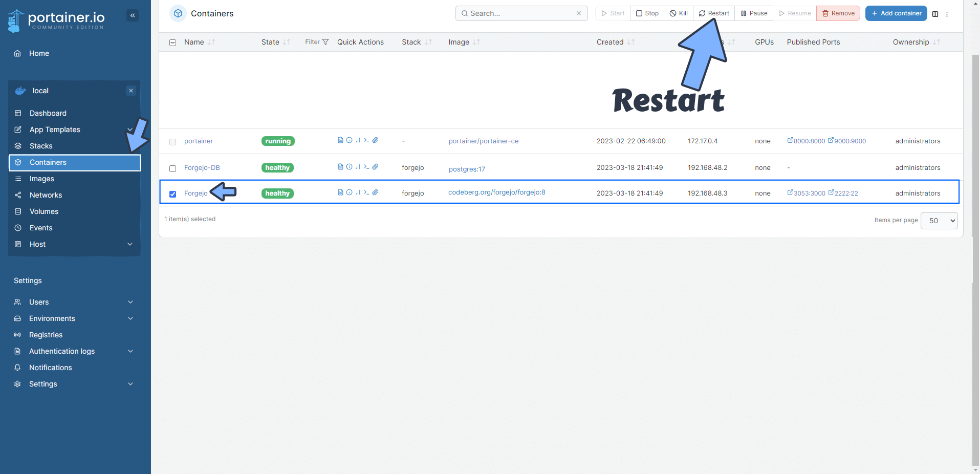Clear the search field with X icon
Image resolution: width=980 pixels, height=474 pixels.
pyautogui.click(x=579, y=13)
